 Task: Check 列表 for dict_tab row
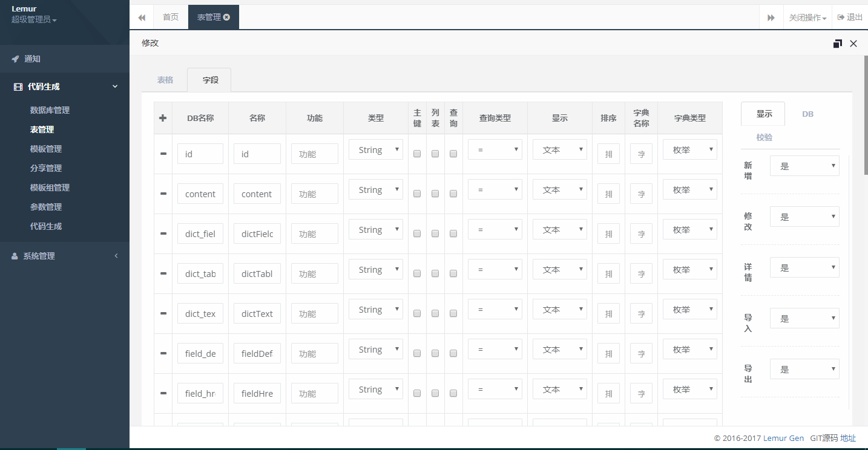click(x=435, y=273)
